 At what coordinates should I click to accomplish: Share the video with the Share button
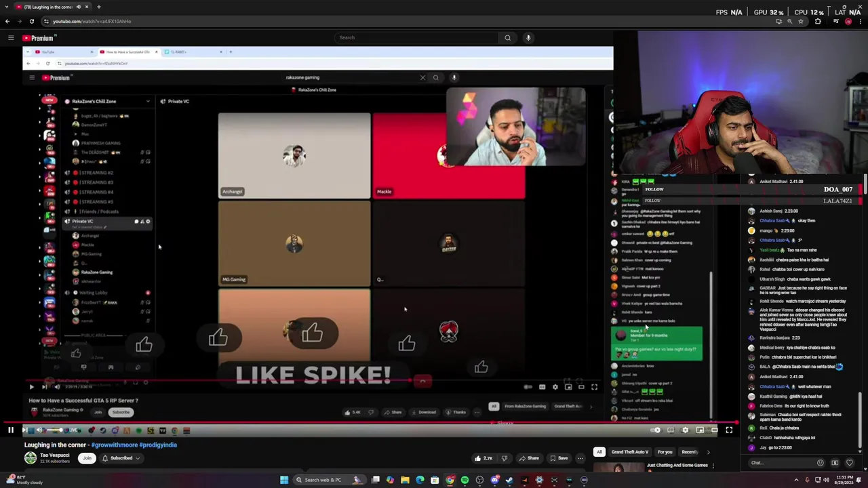tap(529, 458)
